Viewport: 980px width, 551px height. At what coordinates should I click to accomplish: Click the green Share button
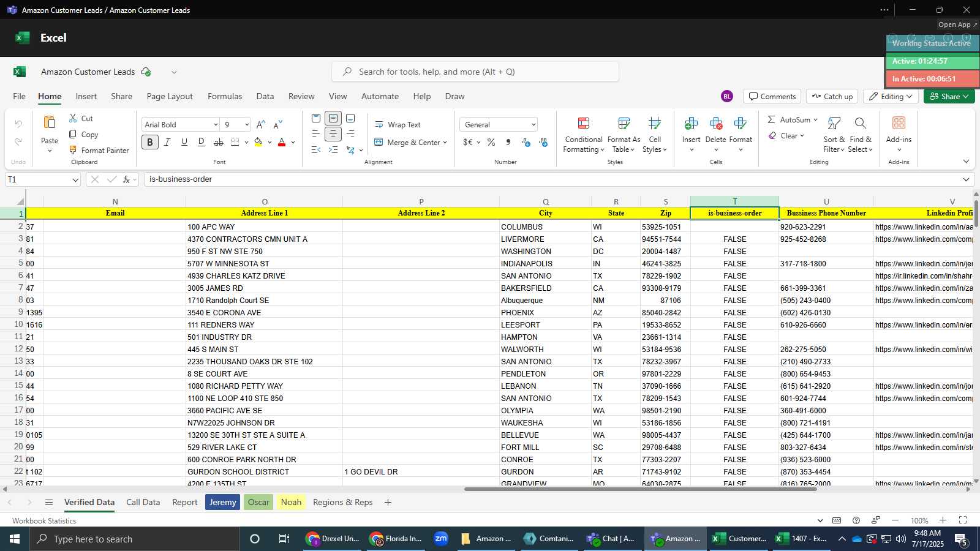949,97
